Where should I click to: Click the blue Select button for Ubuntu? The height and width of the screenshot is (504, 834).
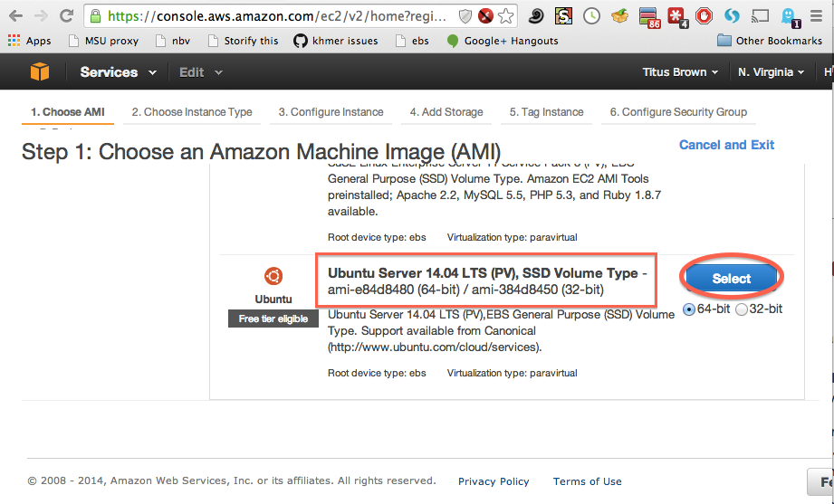[732, 279]
